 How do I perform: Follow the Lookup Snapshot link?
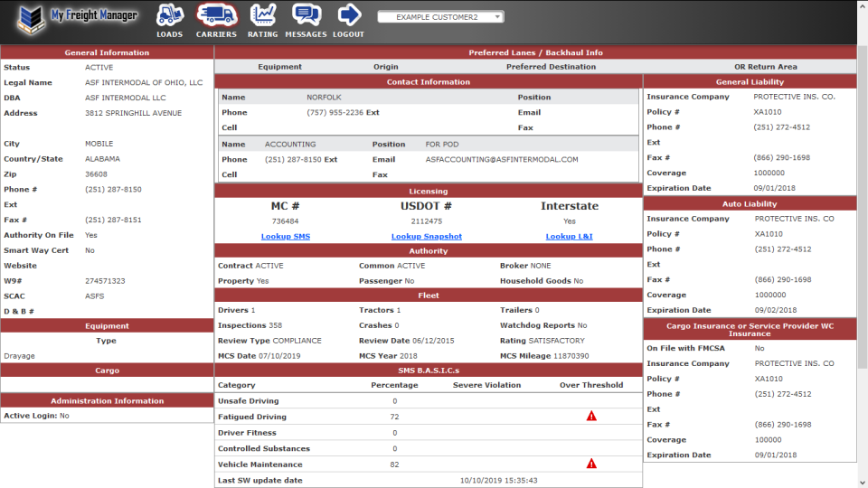[x=426, y=236]
